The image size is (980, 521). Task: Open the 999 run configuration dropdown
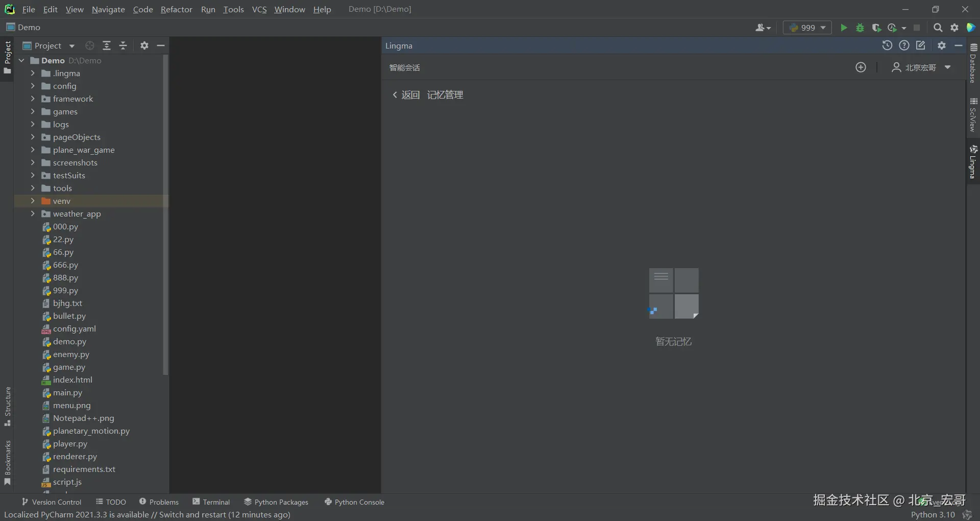807,28
